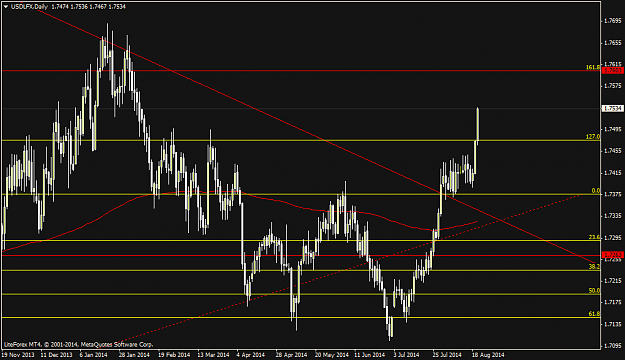625x360 pixels.
Task: Select the current price tag 1.7534
Action: [x=613, y=108]
